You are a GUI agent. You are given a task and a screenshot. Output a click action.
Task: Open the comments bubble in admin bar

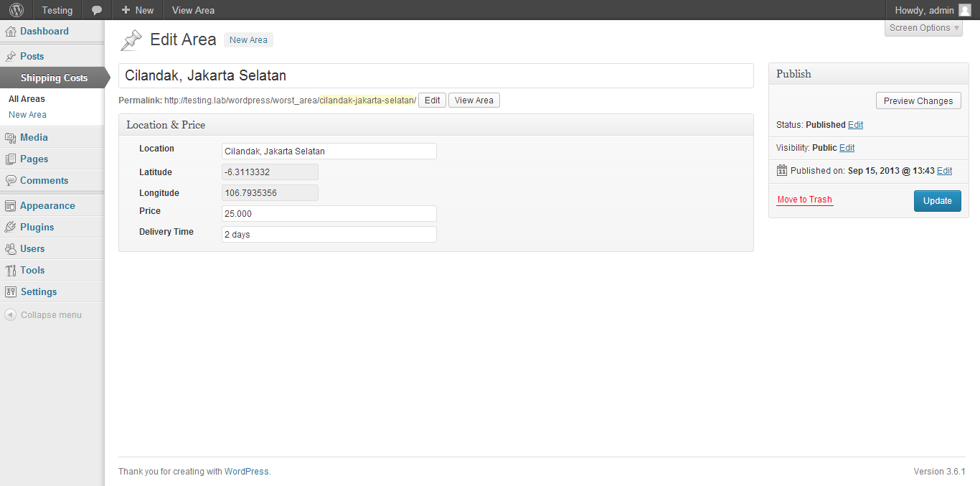[x=97, y=10]
